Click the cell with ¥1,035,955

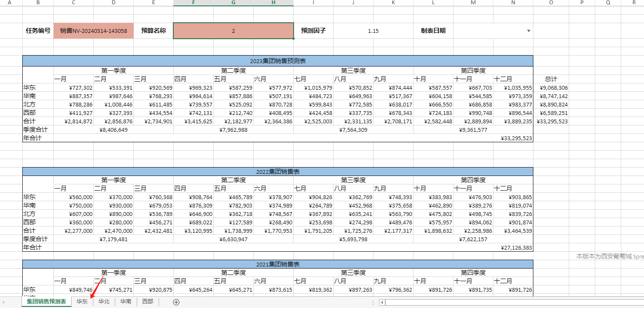[513, 88]
